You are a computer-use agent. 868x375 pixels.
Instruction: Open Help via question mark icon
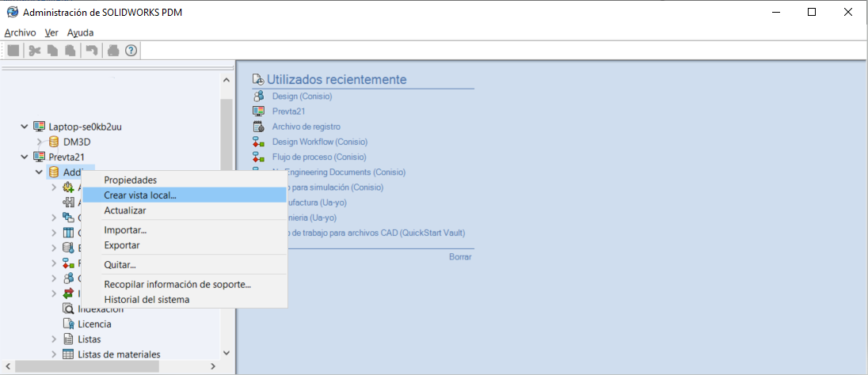point(131,51)
